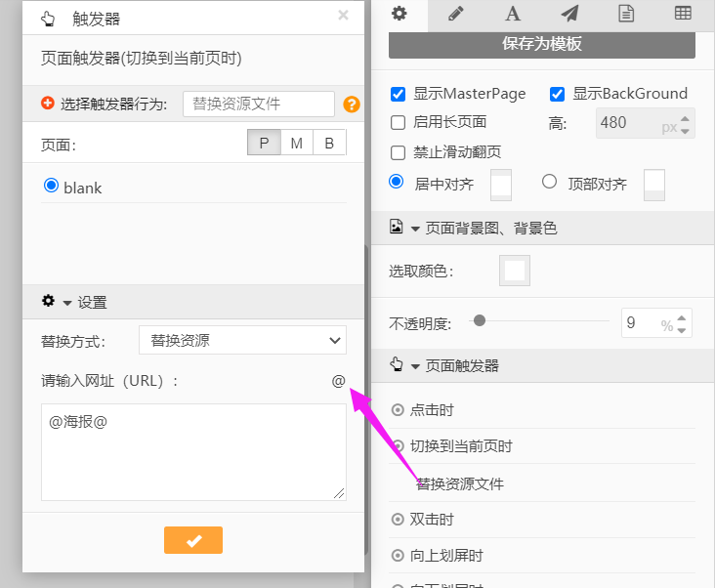The height and width of the screenshot is (588, 715).
Task: Click the 保存为模板 button
Action: 542,44
